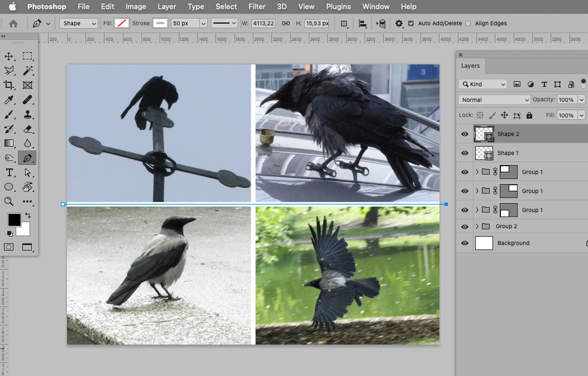The width and height of the screenshot is (588, 376).
Task: Click the black foreground color swatch
Action: coord(14,220)
